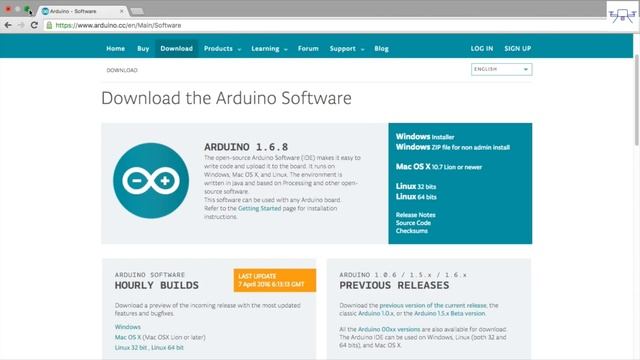Open the Checksums link

[411, 231]
